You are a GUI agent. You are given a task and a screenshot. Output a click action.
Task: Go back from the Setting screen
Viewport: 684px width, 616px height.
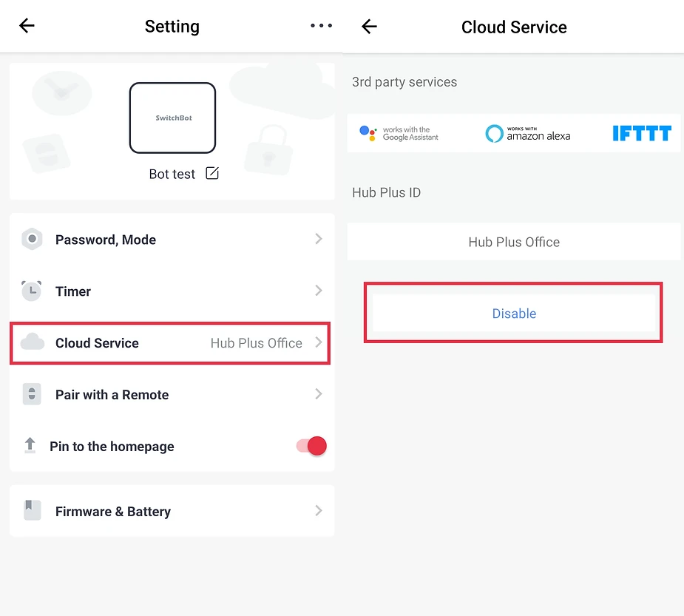(27, 26)
